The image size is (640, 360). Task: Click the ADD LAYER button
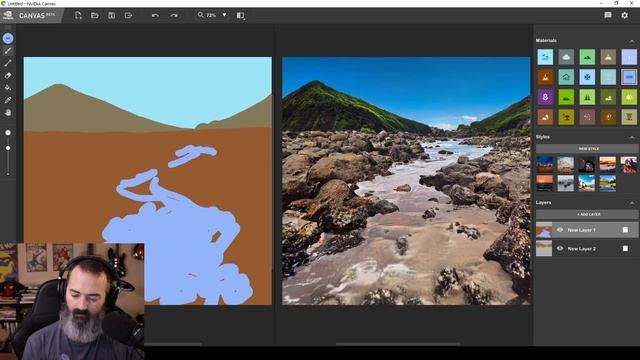(x=587, y=214)
